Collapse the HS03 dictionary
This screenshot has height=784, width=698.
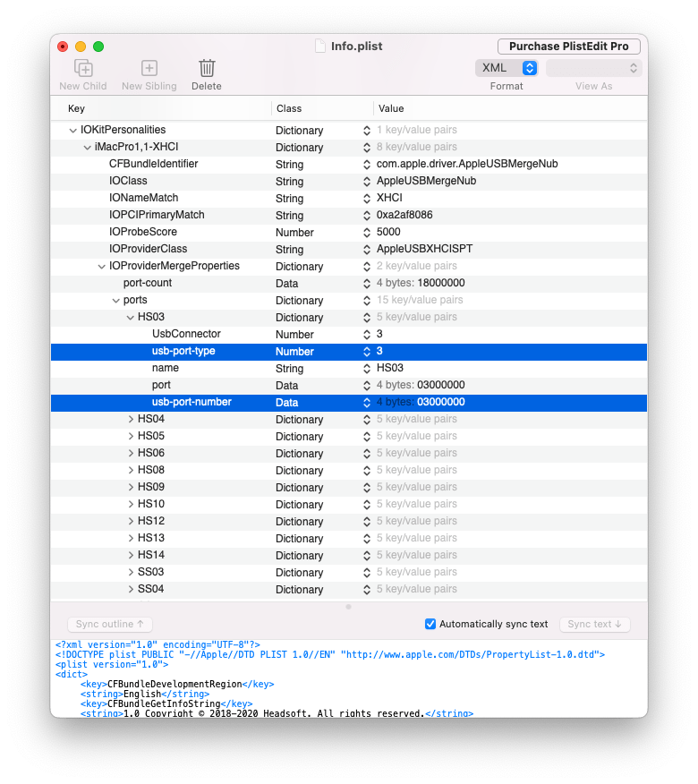130,317
